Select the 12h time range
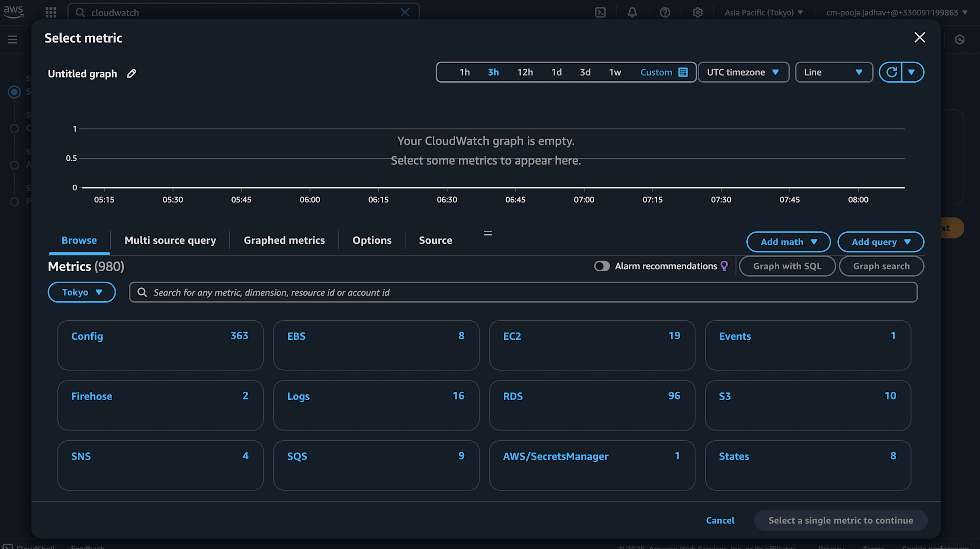The height and width of the screenshot is (549, 980). 525,72
